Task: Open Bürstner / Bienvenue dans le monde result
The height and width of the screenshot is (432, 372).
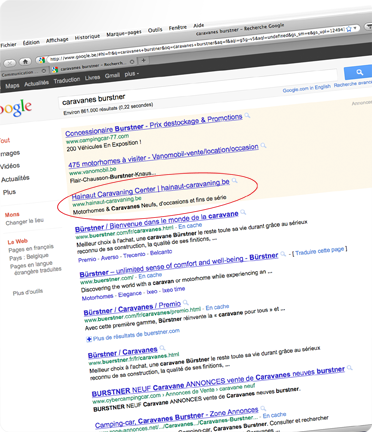Action: pyautogui.click(x=157, y=222)
